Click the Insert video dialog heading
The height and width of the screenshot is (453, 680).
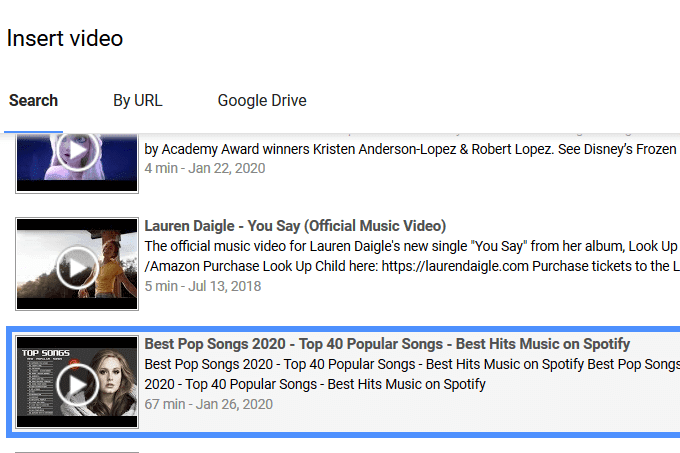(x=65, y=39)
